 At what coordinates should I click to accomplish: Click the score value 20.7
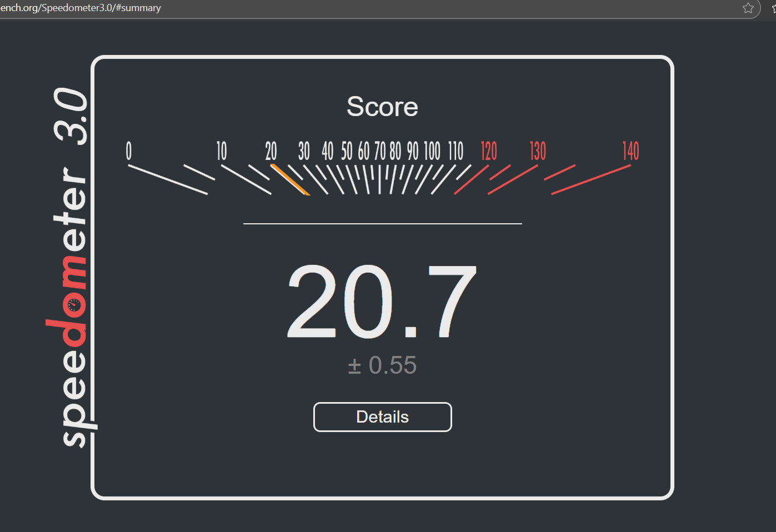[382, 303]
